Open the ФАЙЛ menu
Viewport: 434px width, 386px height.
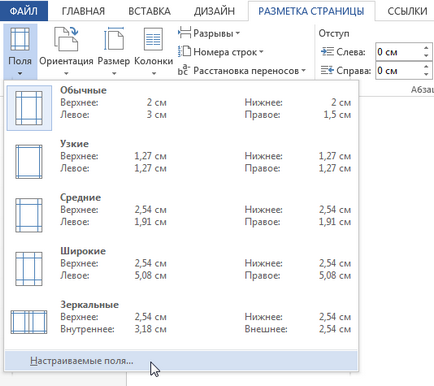coord(24,11)
